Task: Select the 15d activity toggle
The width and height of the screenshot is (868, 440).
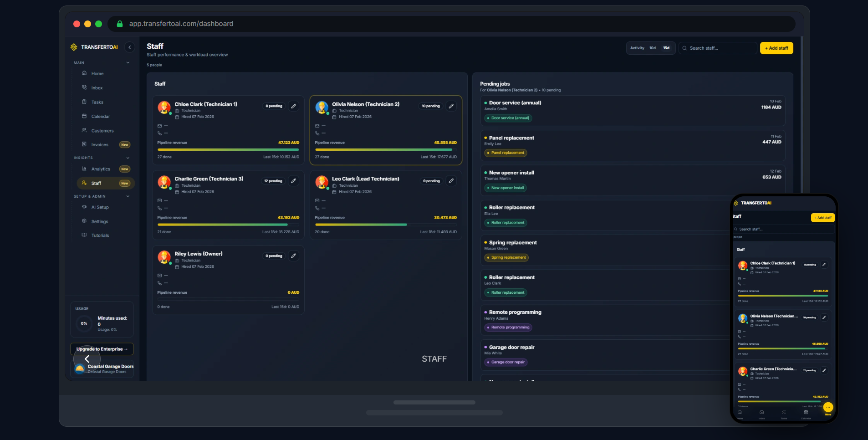Action: pyautogui.click(x=665, y=48)
